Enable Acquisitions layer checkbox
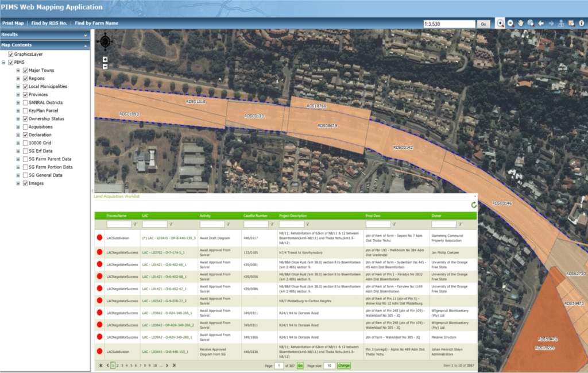This screenshot has height=373, width=588. (25, 127)
